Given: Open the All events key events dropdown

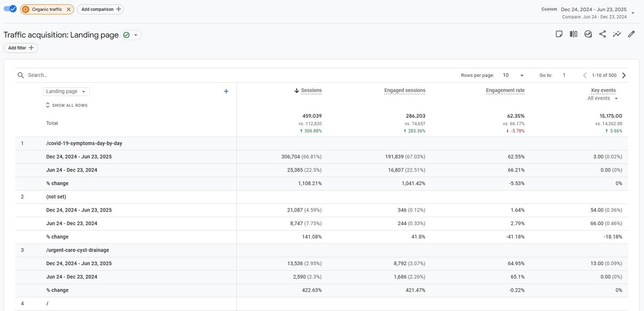Looking at the screenshot, I should point(603,98).
